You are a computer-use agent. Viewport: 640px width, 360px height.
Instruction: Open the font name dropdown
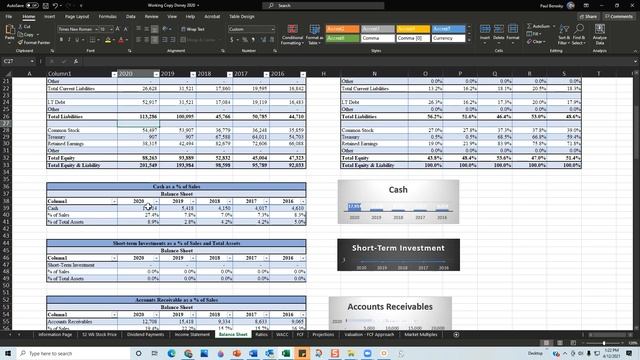click(96, 29)
